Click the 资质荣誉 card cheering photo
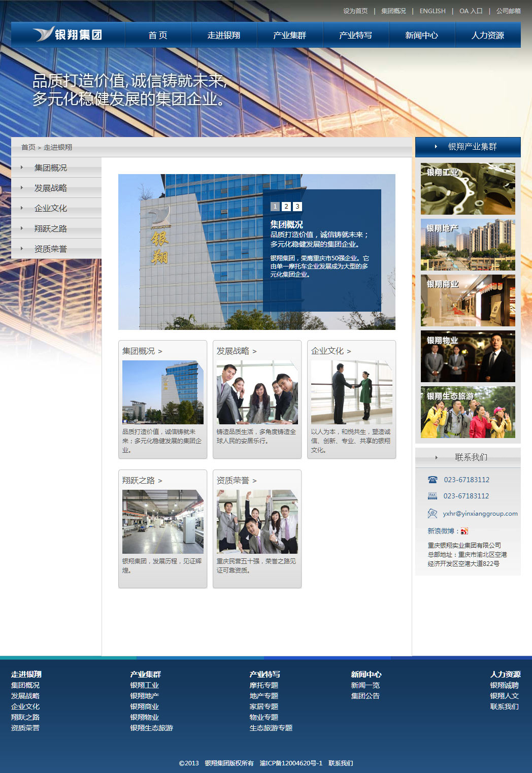Screen dimensions: 532x773 257,522
